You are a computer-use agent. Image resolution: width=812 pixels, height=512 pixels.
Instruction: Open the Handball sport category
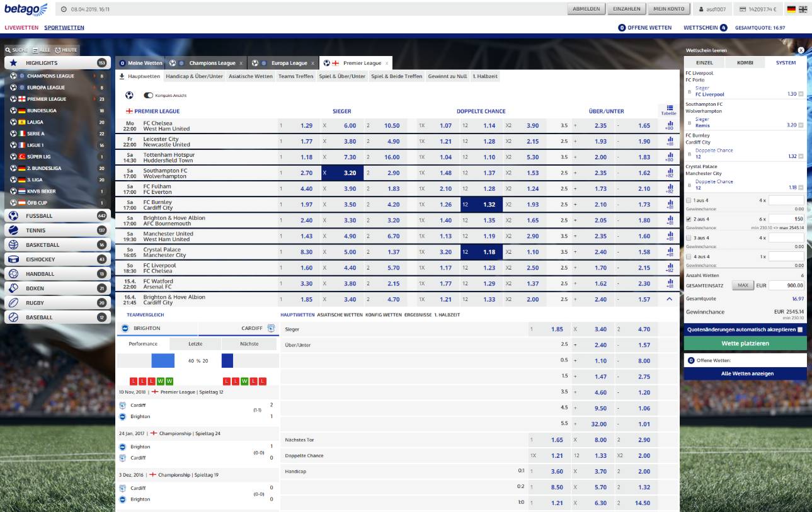pos(57,274)
